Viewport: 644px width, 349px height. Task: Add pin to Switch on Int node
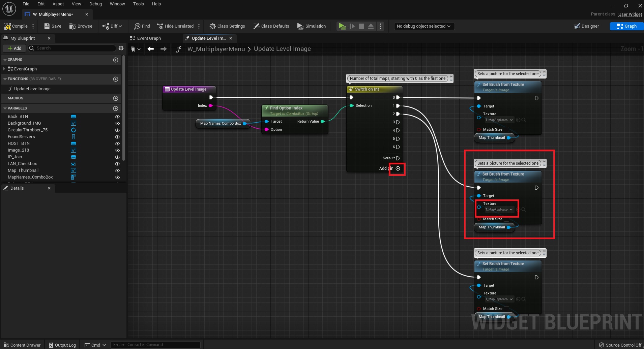coord(398,168)
